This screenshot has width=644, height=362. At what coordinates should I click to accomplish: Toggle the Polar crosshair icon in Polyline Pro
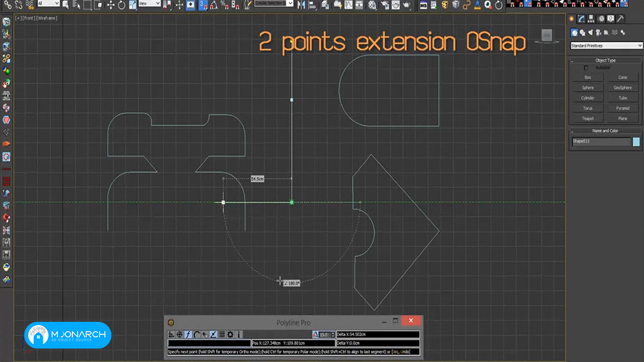[x=180, y=335]
